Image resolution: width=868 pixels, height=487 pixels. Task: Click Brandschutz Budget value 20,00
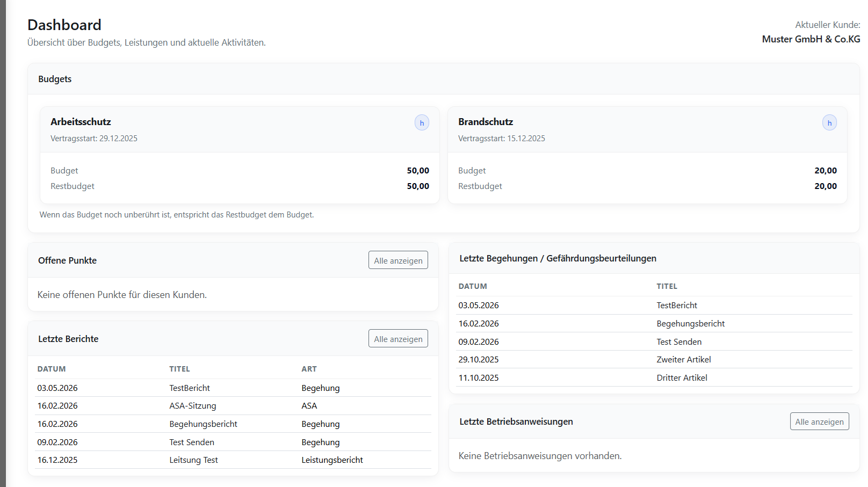[x=826, y=171]
